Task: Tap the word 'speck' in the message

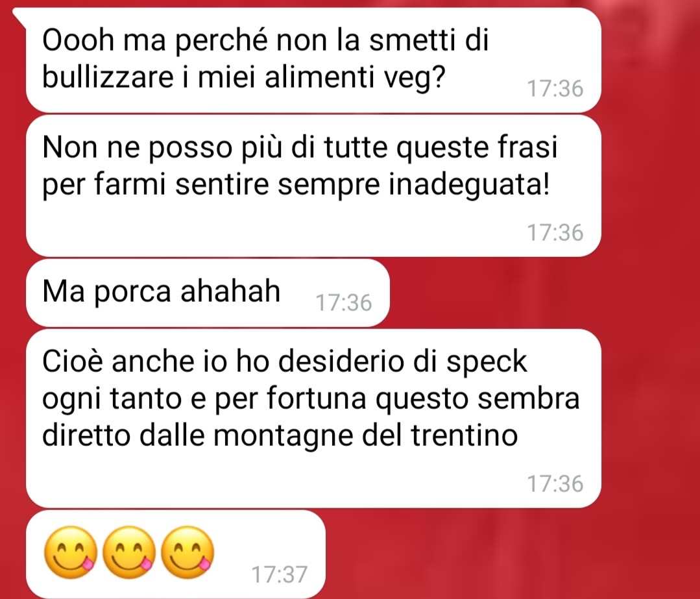Action: (x=487, y=363)
